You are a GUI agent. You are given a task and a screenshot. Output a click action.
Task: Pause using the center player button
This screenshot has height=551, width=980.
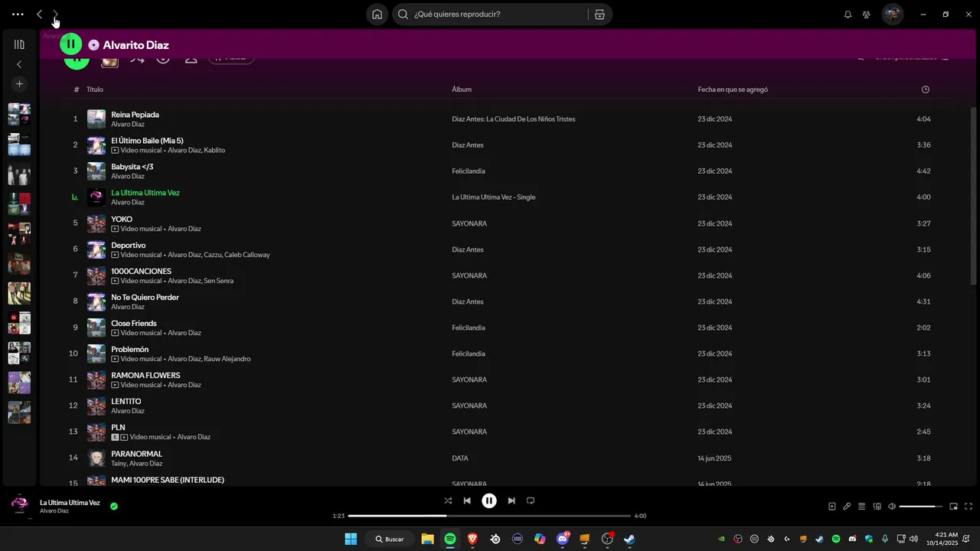pos(489,500)
